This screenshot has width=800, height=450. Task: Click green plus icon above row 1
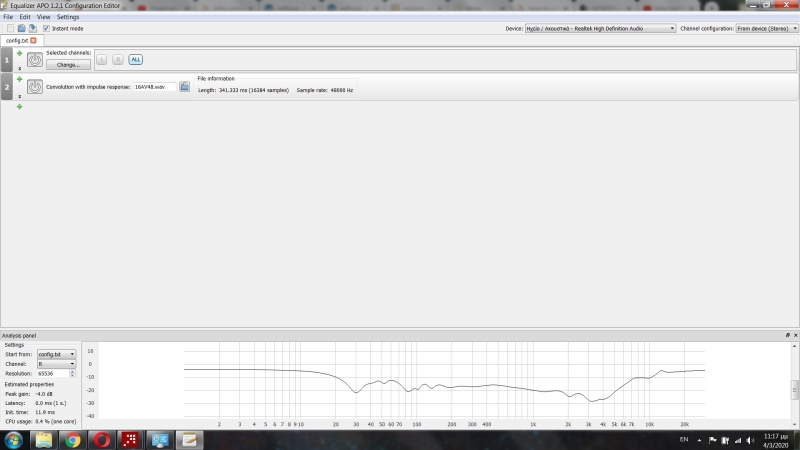tap(19, 52)
